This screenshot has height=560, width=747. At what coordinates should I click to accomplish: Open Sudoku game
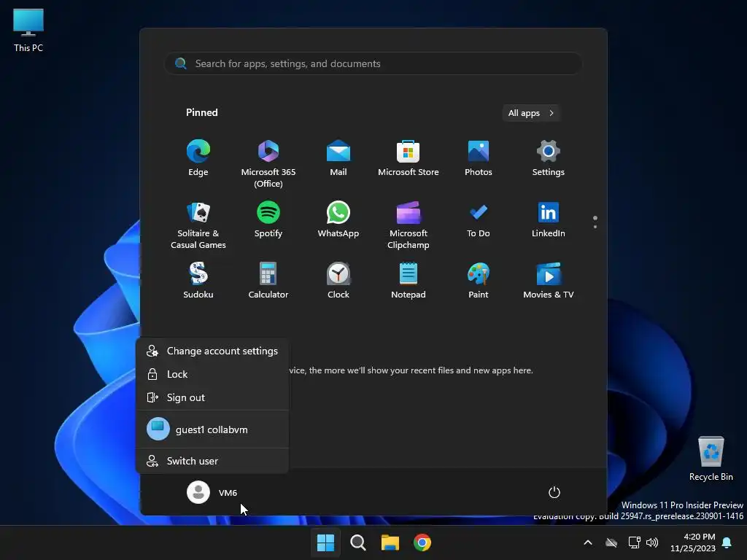coord(198,281)
